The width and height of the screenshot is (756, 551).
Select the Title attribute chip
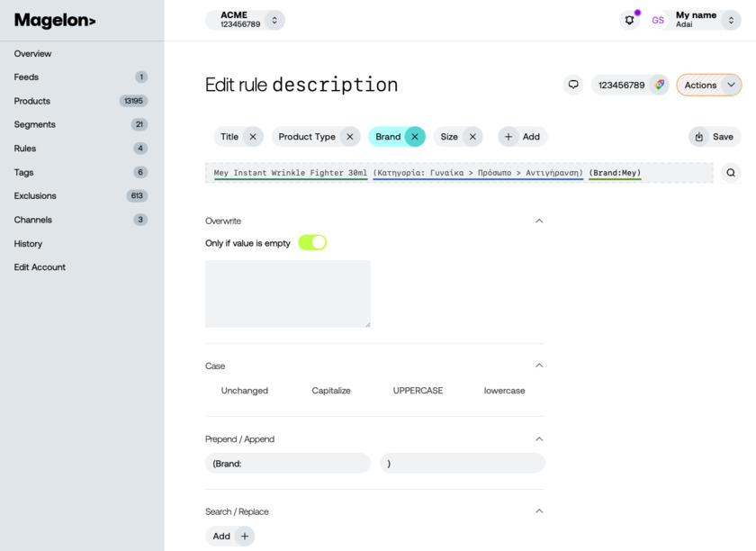[229, 137]
